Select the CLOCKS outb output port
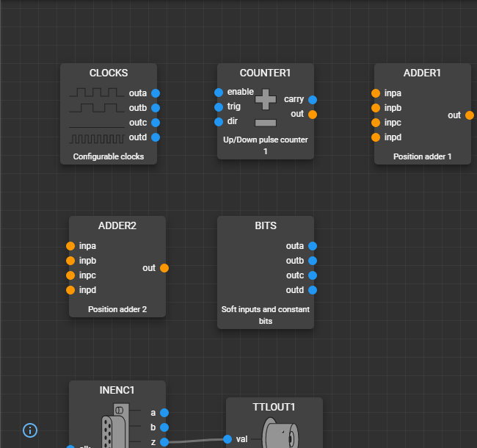 [x=156, y=108]
